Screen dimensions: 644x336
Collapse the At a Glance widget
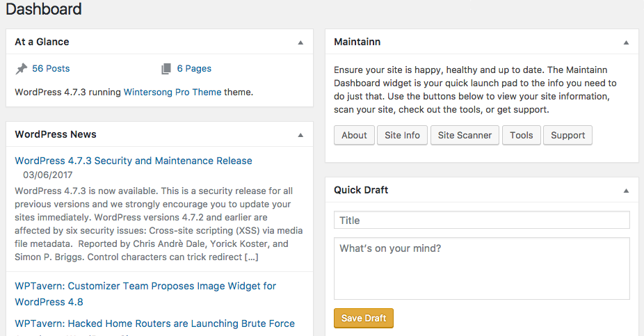pos(300,42)
